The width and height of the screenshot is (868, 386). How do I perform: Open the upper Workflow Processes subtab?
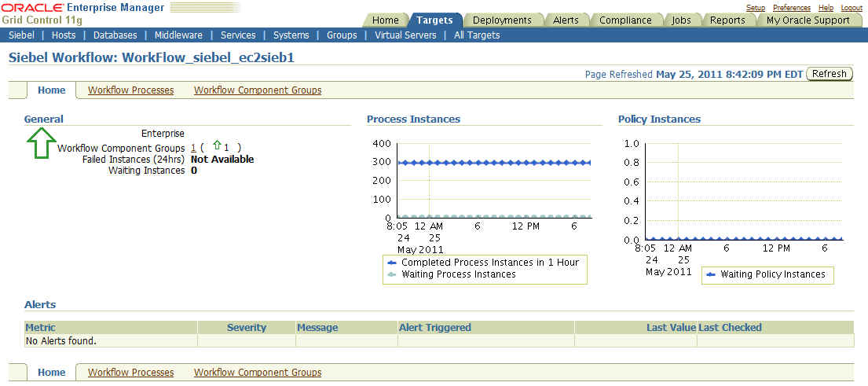pyautogui.click(x=130, y=90)
